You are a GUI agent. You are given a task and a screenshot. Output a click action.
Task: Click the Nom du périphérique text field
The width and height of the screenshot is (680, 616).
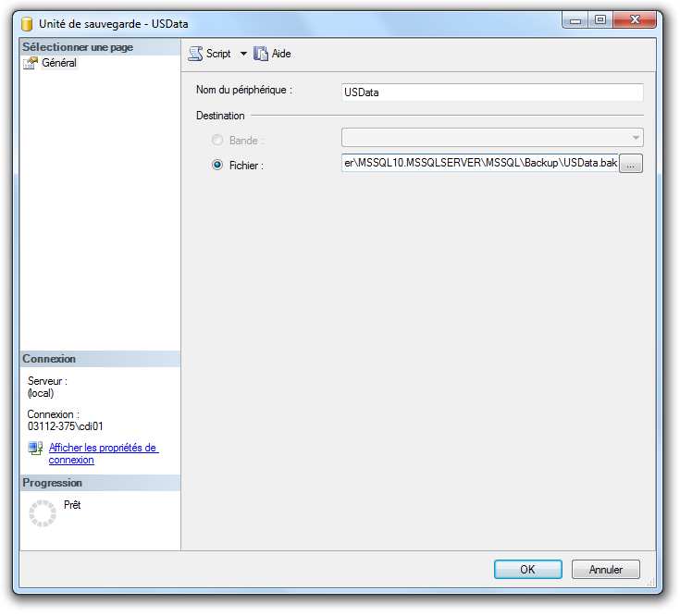tap(492, 92)
